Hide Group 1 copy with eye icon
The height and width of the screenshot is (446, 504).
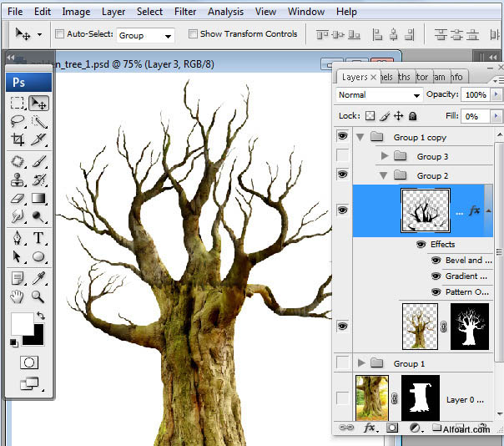pos(342,137)
